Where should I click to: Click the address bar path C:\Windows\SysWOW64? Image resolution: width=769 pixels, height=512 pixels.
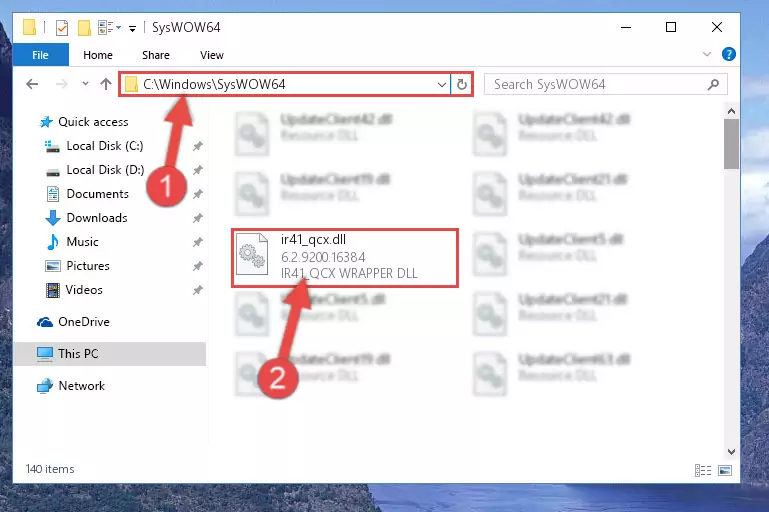point(214,84)
